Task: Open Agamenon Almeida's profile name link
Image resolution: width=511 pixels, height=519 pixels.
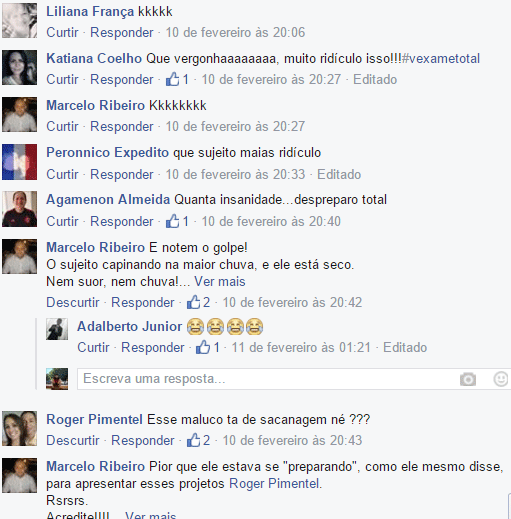Action: (108, 200)
